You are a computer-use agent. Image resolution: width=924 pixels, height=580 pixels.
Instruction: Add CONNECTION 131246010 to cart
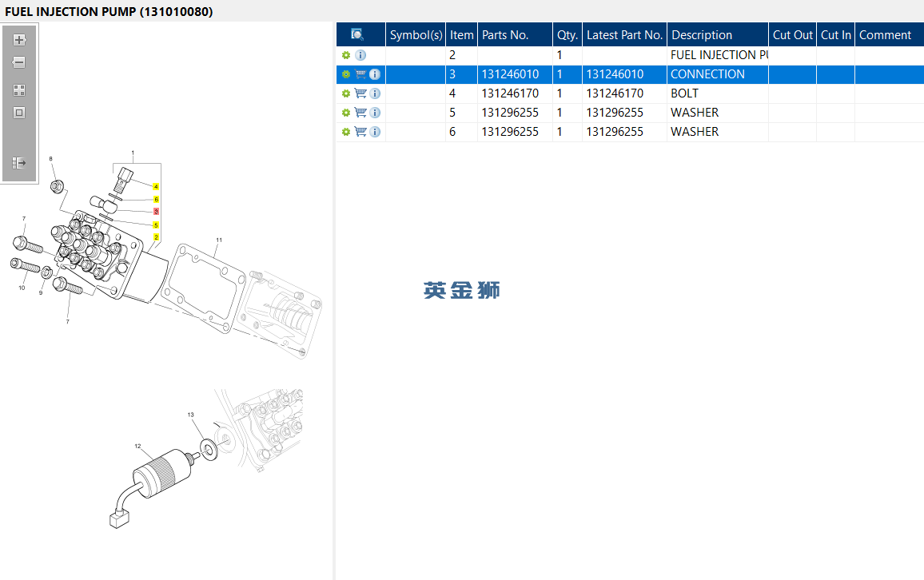[360, 74]
